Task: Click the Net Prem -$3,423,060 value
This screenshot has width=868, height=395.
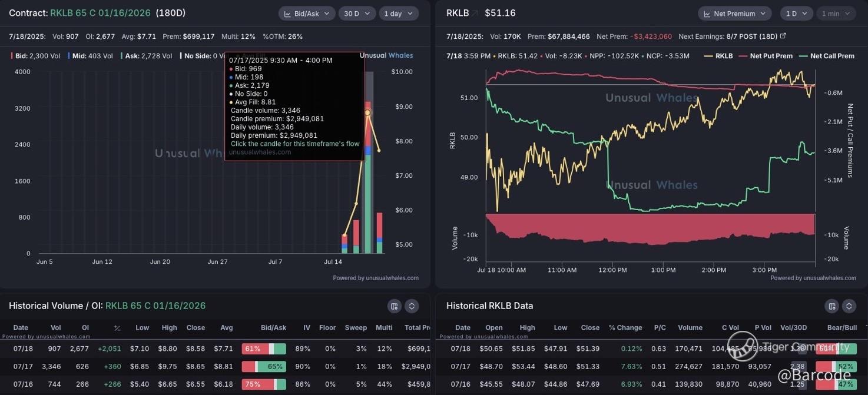Action: point(651,36)
